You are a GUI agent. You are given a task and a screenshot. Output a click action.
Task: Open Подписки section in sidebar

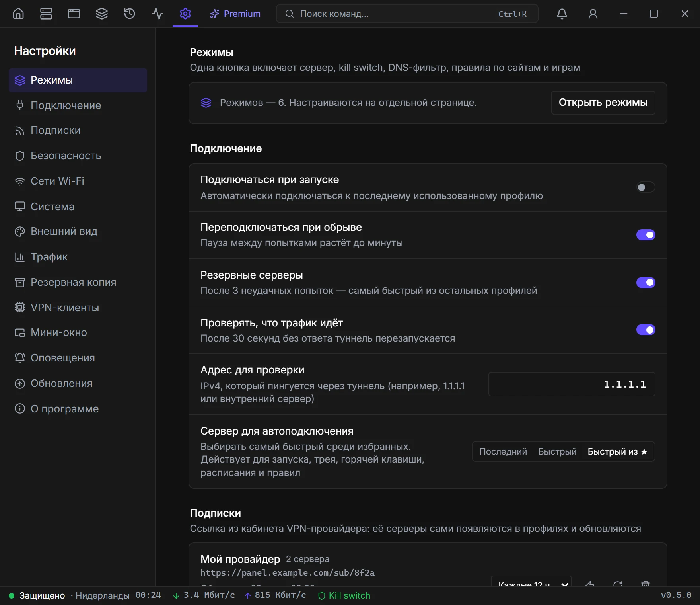coord(78,130)
